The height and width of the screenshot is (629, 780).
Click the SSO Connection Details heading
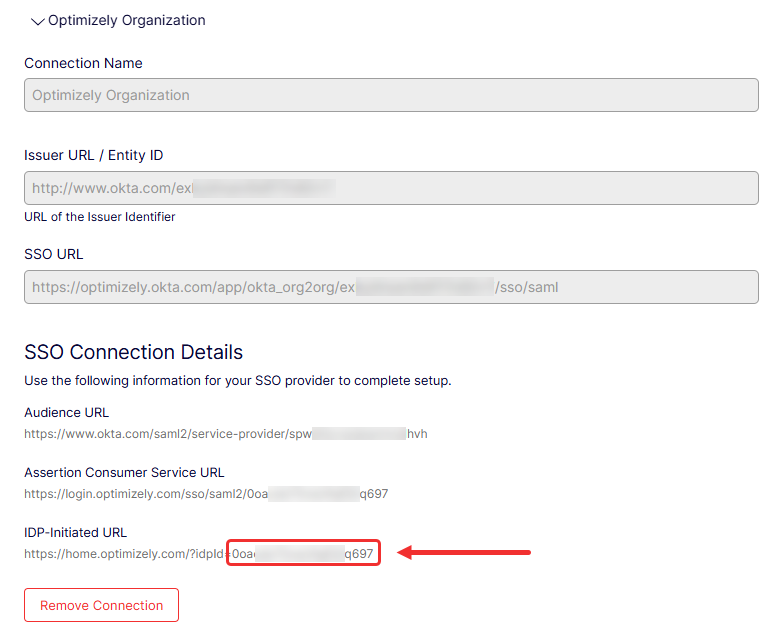133,352
